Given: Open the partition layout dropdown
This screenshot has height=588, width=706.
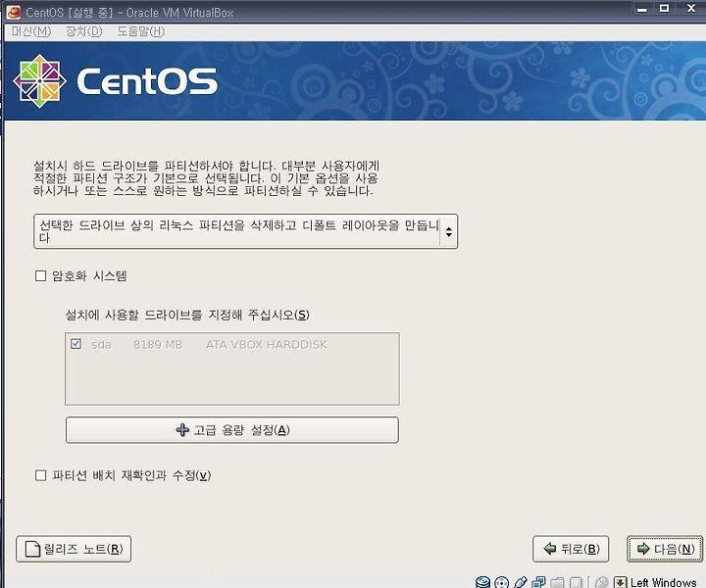Looking at the screenshot, I should click(x=245, y=231).
